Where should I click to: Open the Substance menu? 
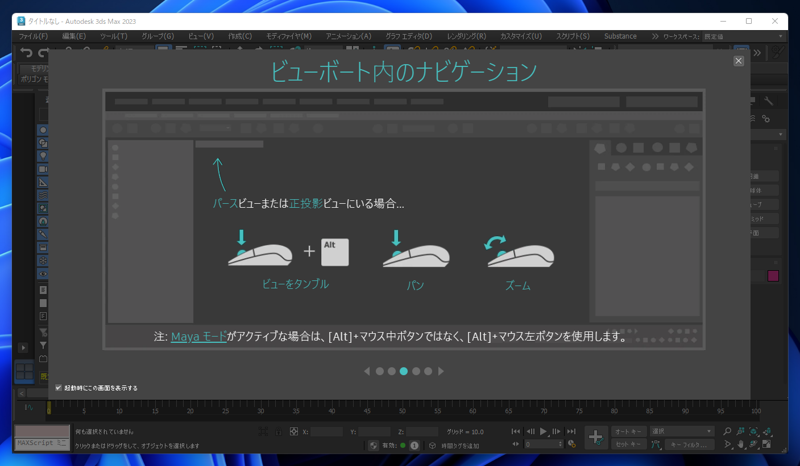pos(620,36)
